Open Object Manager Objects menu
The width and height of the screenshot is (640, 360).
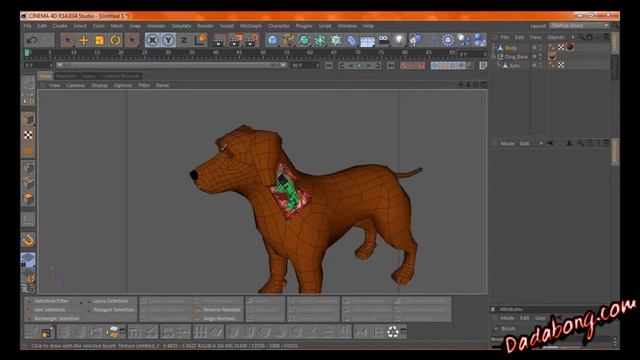pyautogui.click(x=556, y=37)
